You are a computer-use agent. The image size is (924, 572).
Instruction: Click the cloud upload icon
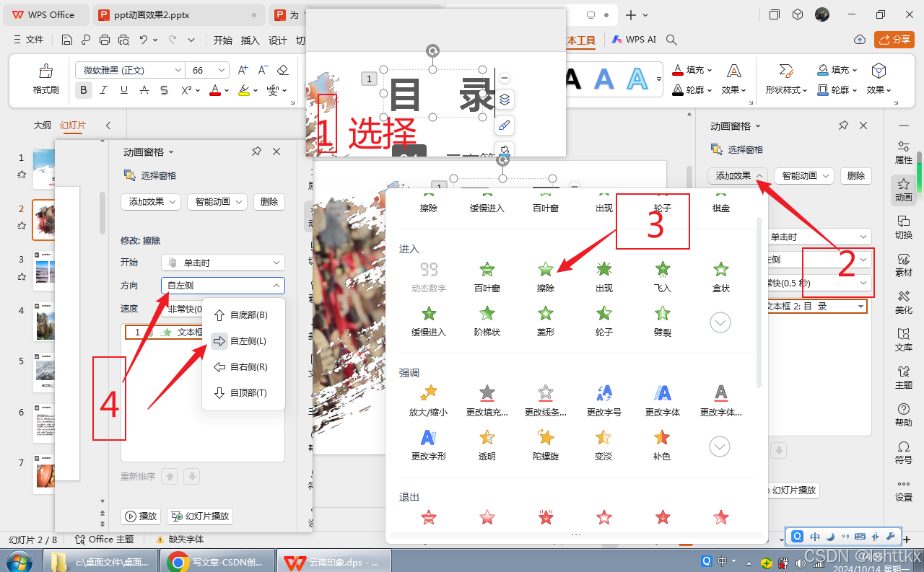coord(859,40)
